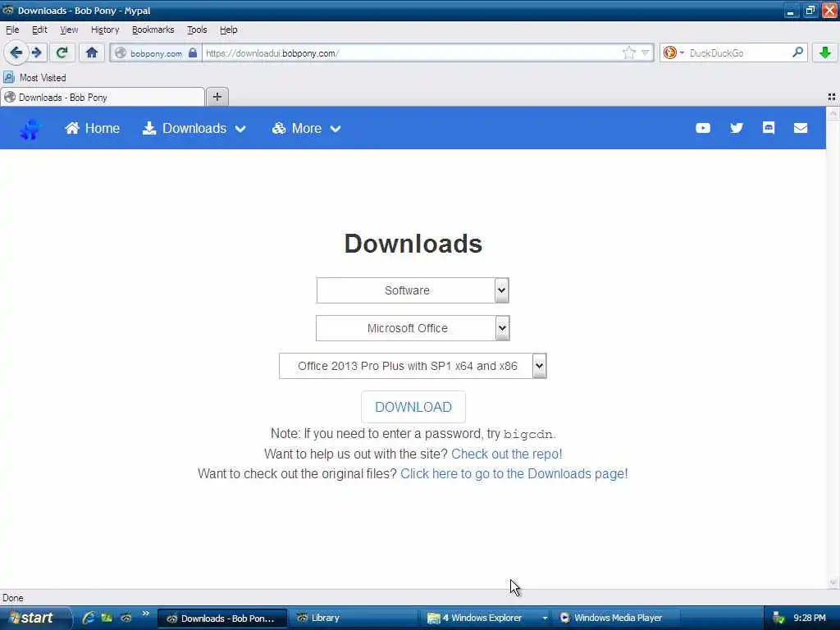Select the bigcdn password text
Image resolution: width=840 pixels, height=630 pixels.
coord(527,434)
